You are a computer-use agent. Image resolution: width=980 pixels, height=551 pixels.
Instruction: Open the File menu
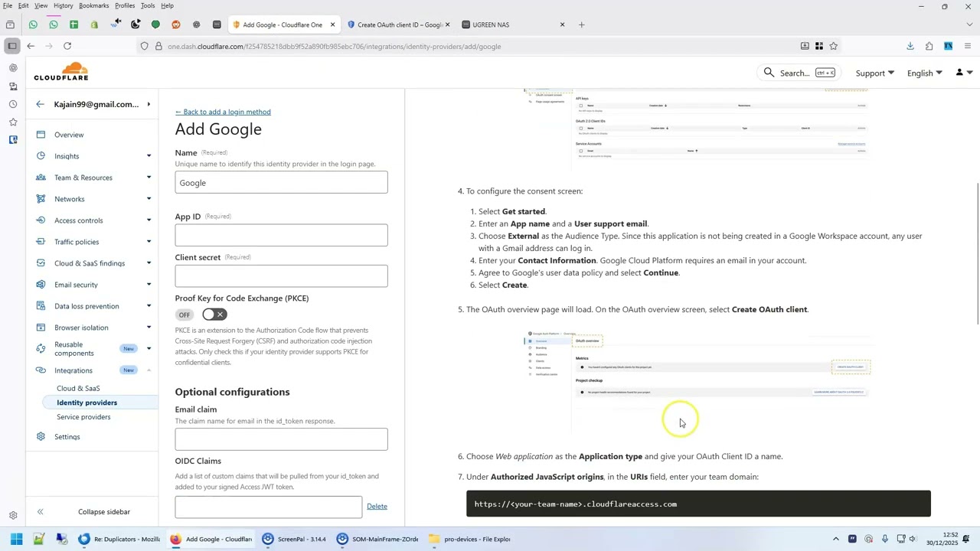tap(7, 5)
